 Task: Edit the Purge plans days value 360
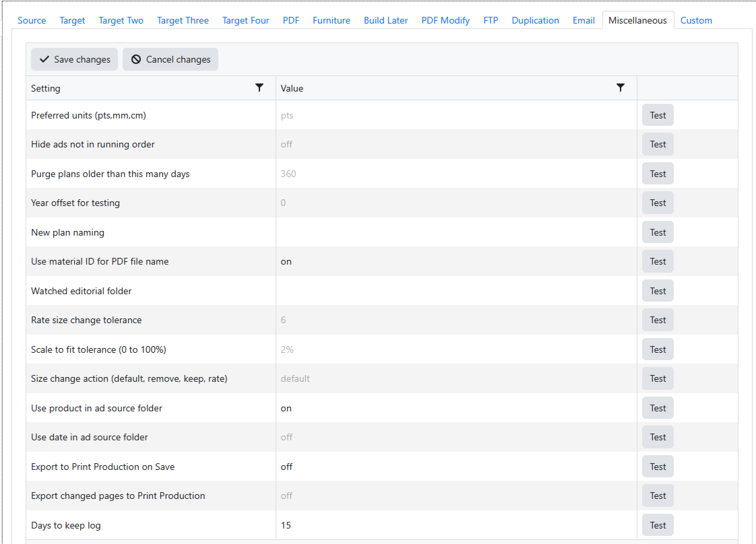coord(456,174)
